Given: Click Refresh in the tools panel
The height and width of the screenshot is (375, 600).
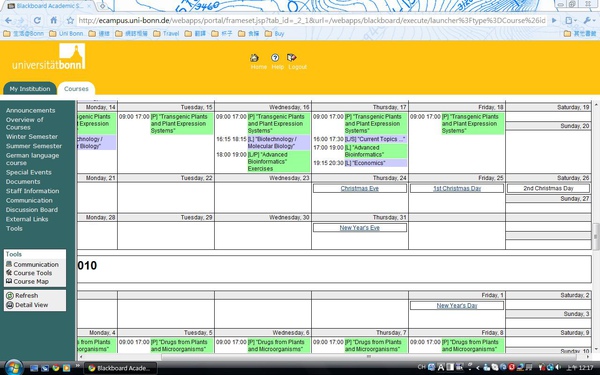Looking at the screenshot, I should (x=26, y=295).
